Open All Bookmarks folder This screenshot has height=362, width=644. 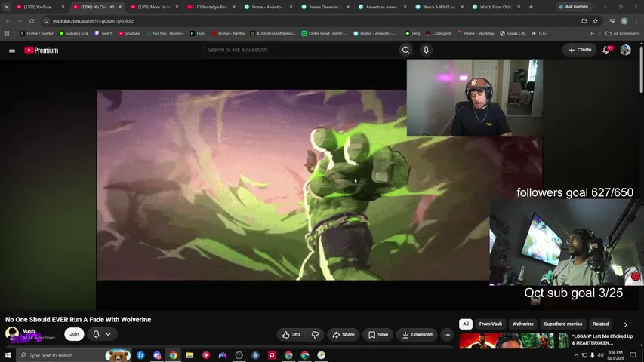[x=622, y=34]
